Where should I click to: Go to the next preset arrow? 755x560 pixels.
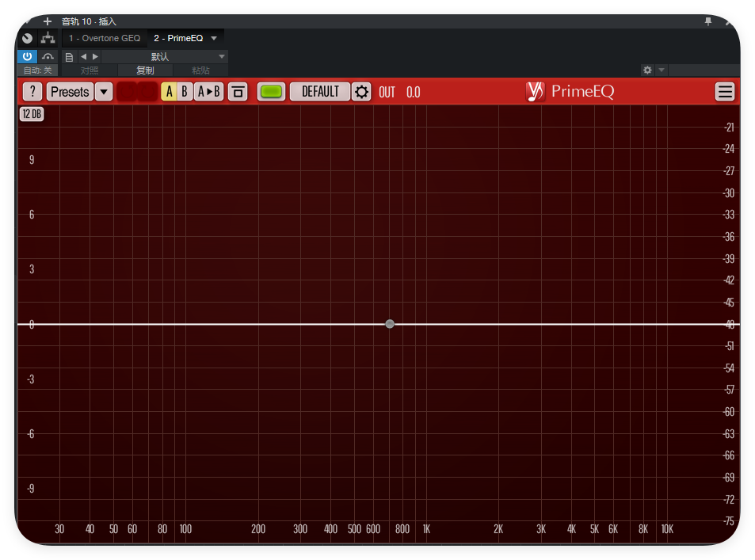(x=95, y=56)
